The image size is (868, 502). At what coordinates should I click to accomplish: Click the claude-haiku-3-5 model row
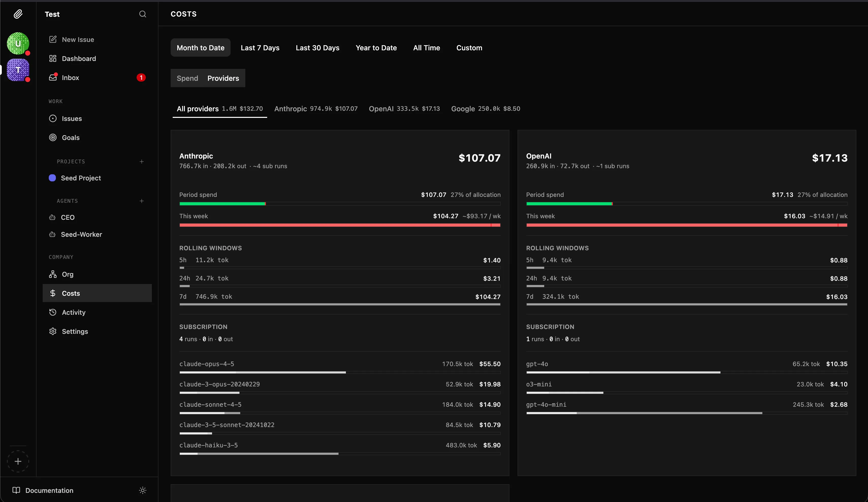pos(340,448)
